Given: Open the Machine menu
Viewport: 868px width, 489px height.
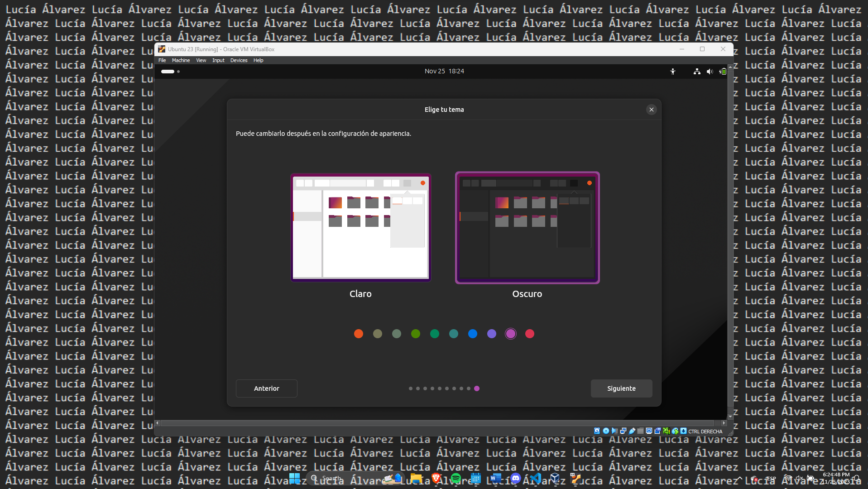Looking at the screenshot, I should click(x=181, y=60).
